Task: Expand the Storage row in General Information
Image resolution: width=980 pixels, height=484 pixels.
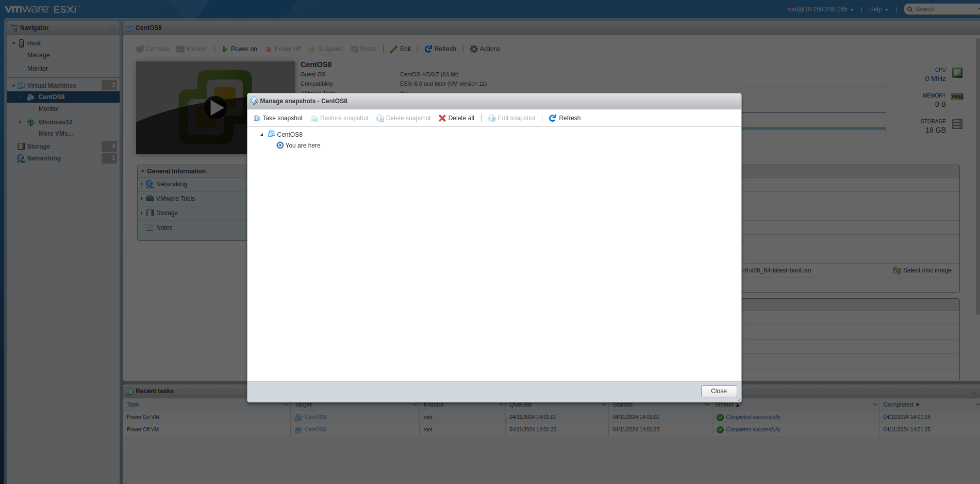Action: tap(142, 213)
